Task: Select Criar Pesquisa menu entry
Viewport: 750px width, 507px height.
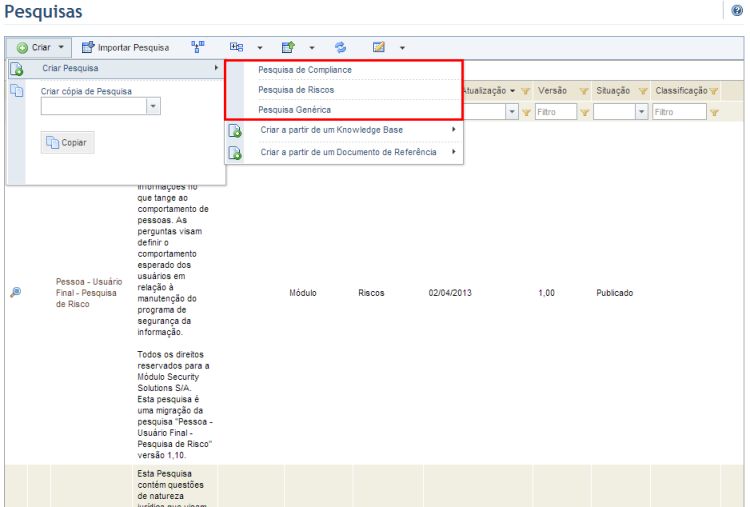Action: (115, 68)
